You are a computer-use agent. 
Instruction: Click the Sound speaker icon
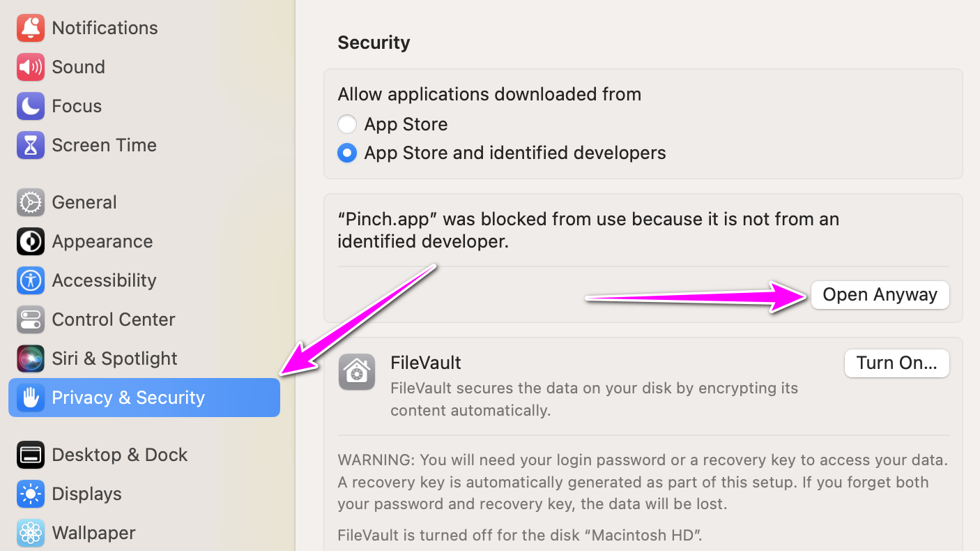pos(31,67)
